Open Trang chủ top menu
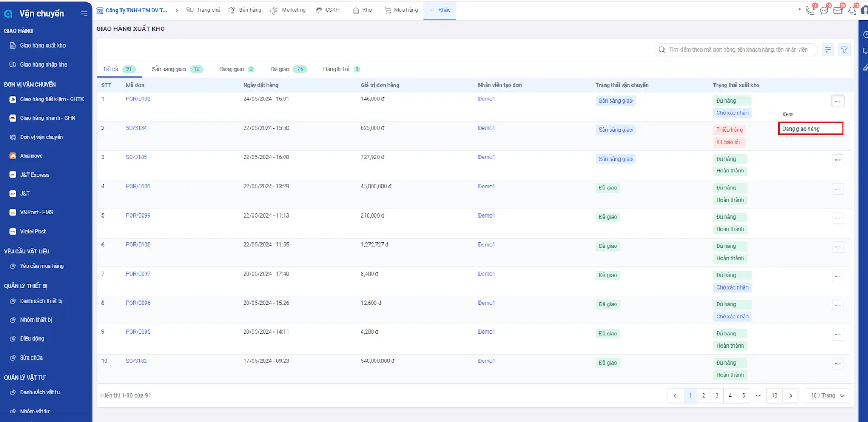 tap(203, 10)
